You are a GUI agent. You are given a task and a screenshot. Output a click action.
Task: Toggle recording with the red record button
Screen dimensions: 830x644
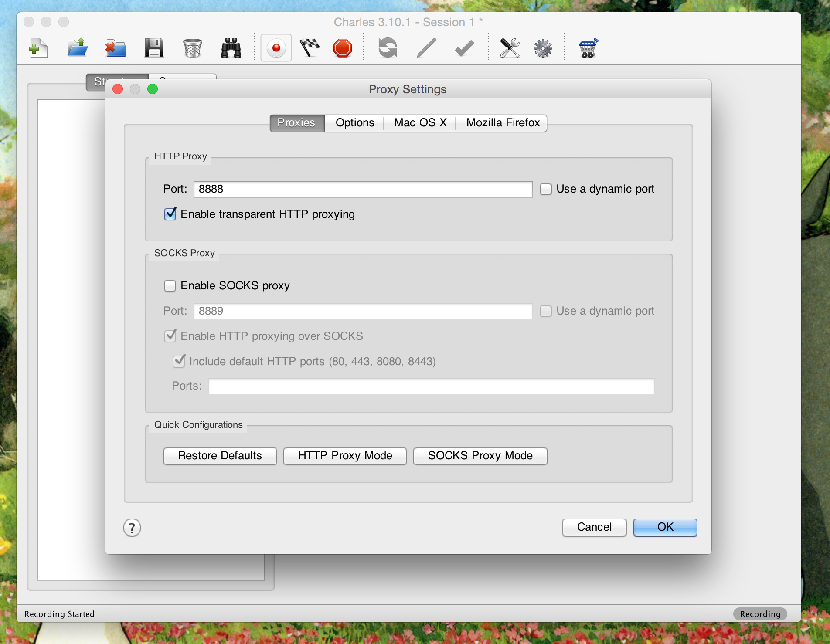click(x=276, y=48)
